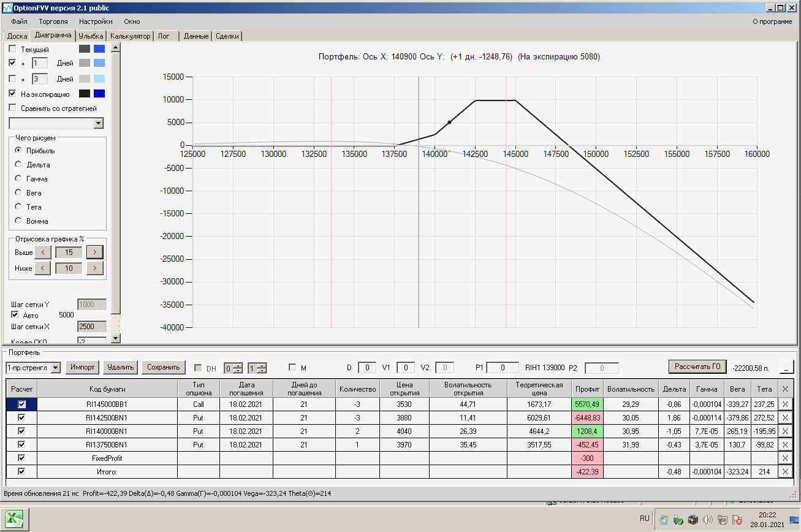Enable Сравнить со стратегией checkbox
This screenshot has width=801, height=532.
12,108
